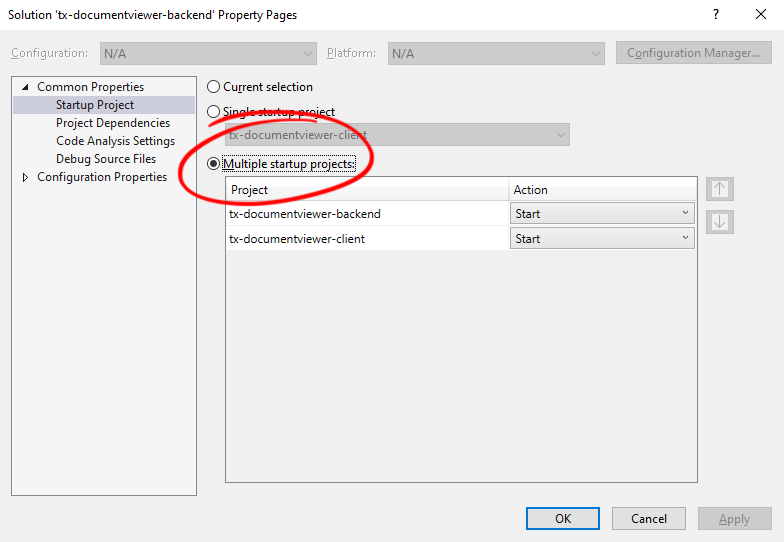Image resolution: width=784 pixels, height=542 pixels.
Task: Click the Project column header
Action: 368,190
